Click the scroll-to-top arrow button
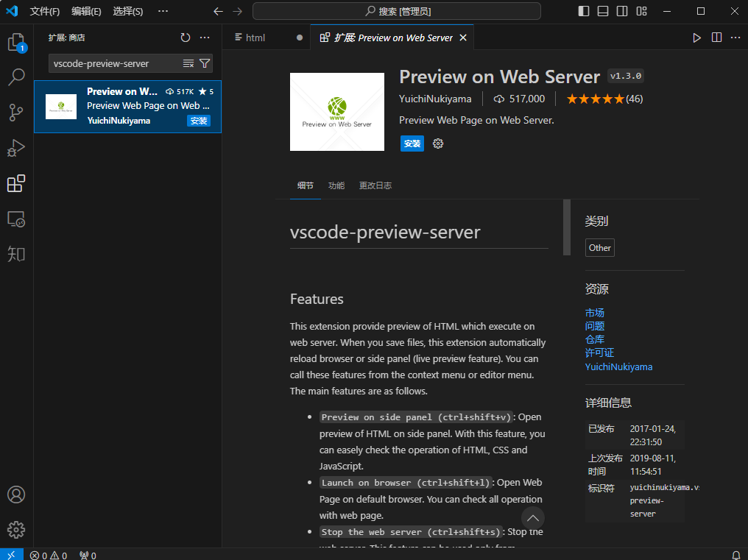The image size is (748, 560). click(533, 518)
